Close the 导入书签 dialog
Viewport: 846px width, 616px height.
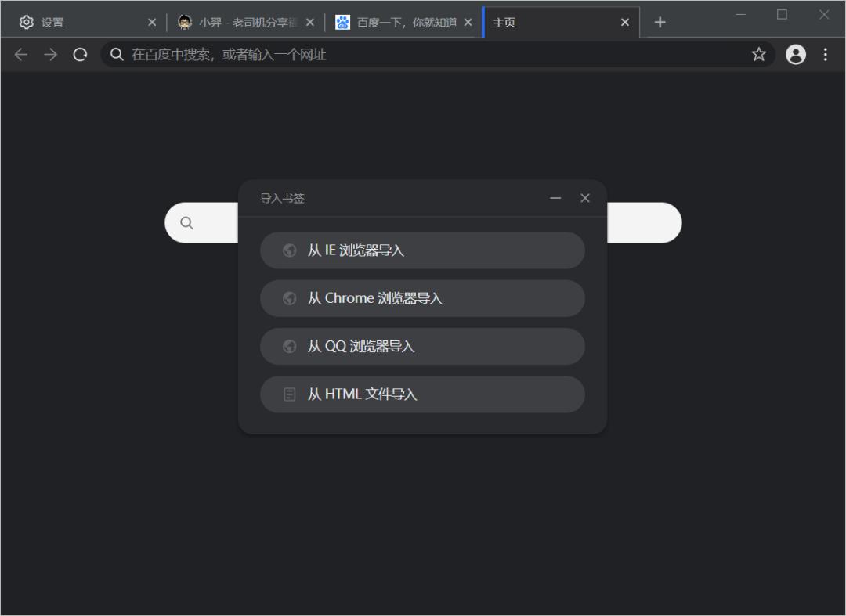point(584,198)
